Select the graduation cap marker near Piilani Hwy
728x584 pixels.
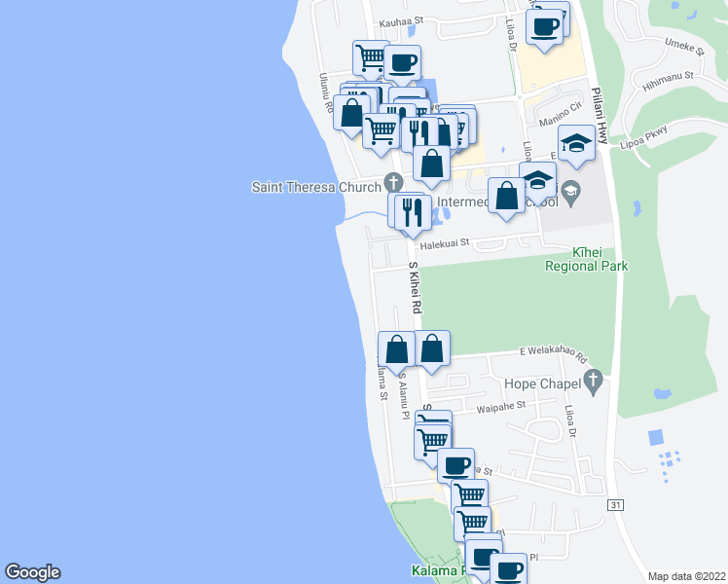click(x=576, y=145)
